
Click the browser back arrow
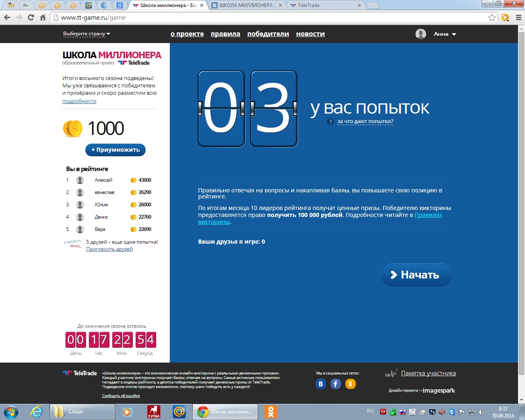(7, 18)
